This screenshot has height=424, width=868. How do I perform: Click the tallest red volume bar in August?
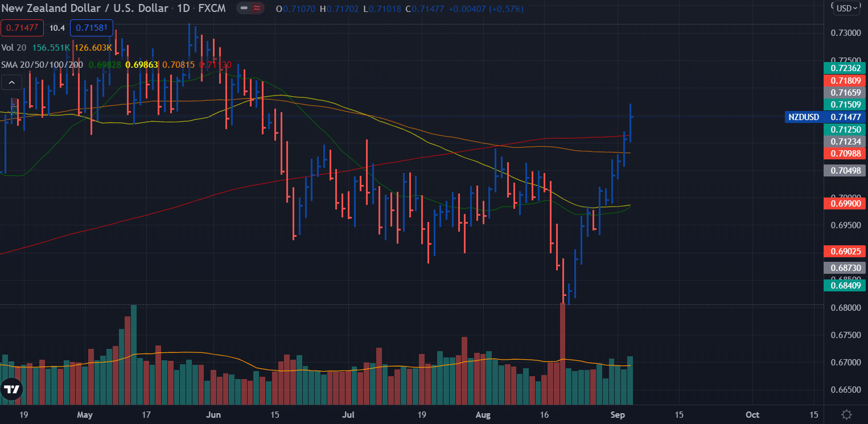point(562,353)
